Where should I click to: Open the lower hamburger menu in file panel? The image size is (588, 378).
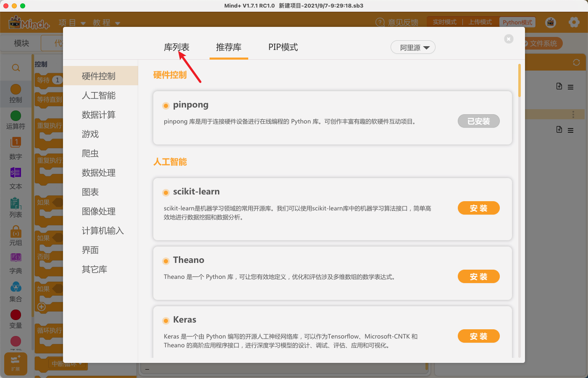570,131
